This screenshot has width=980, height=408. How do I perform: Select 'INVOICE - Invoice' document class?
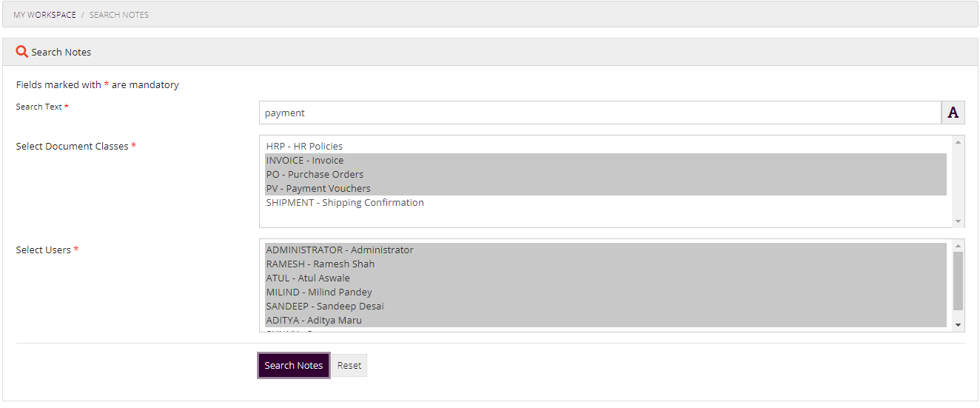(x=605, y=160)
